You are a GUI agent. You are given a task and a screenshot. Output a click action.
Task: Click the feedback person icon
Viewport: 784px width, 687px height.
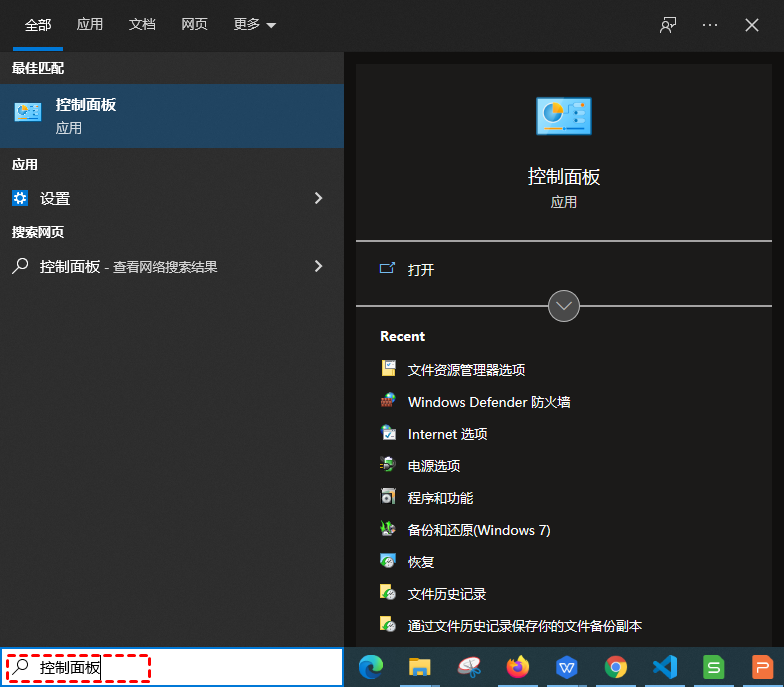(x=668, y=25)
